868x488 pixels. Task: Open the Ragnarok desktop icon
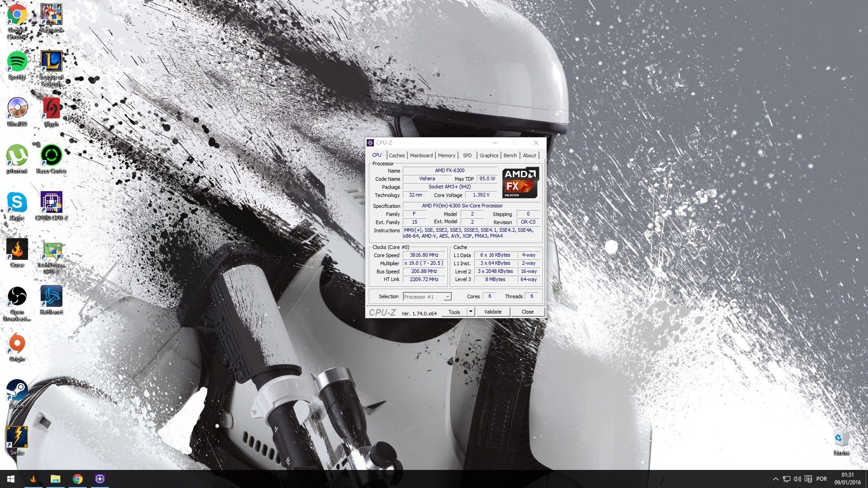pos(51,18)
